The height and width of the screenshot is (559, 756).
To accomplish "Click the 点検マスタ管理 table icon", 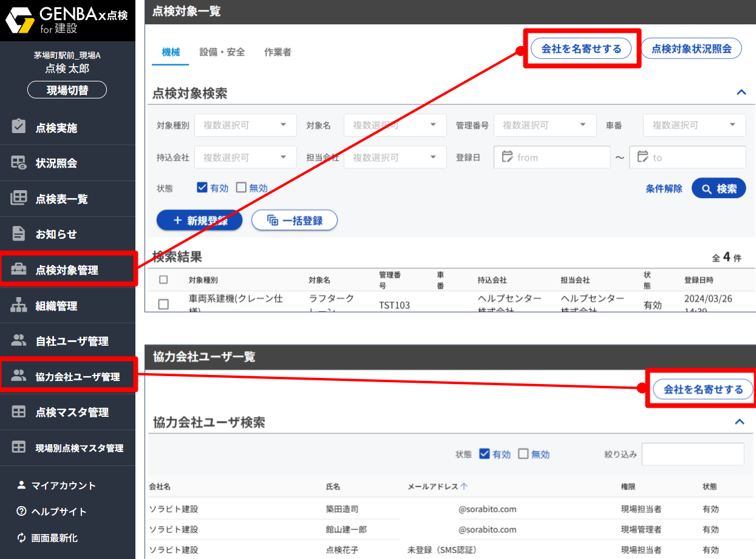I will click(x=19, y=412).
